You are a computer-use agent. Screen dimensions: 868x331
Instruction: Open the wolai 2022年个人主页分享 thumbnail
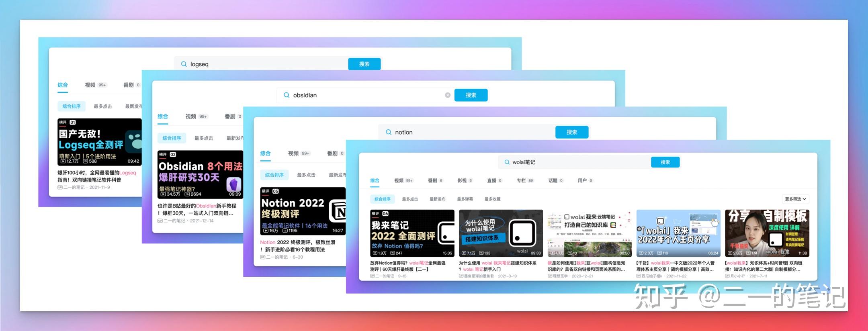coord(678,233)
